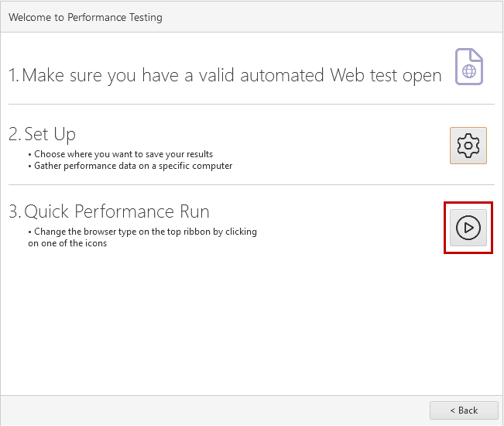
Task: Click the '3. Quick Performance Run' heading
Action: pos(109,211)
